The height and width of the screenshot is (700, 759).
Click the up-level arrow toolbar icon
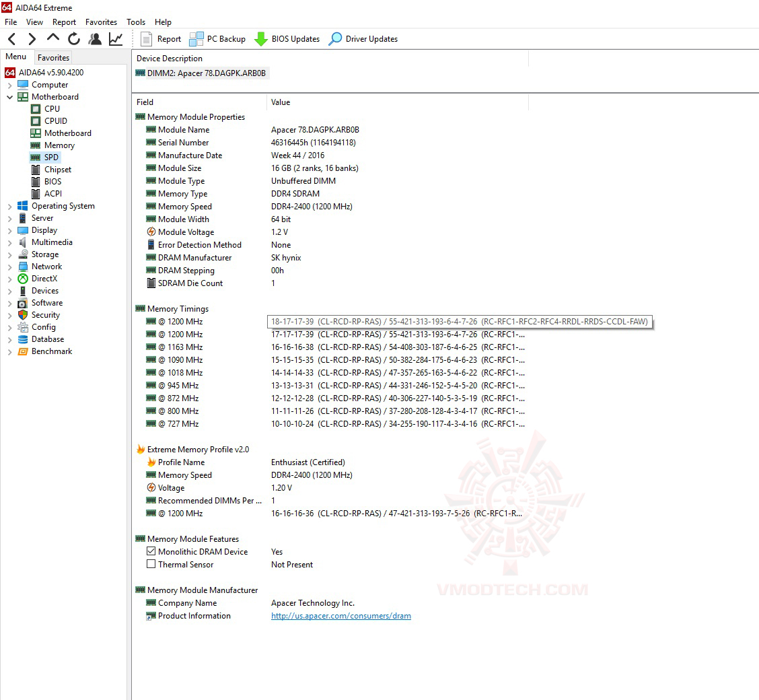pos(52,38)
